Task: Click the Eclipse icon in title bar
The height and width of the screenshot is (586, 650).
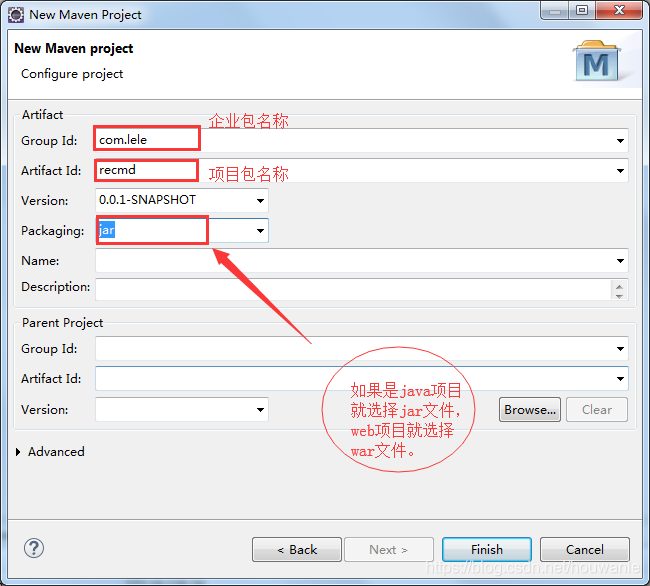Action: tap(16, 15)
